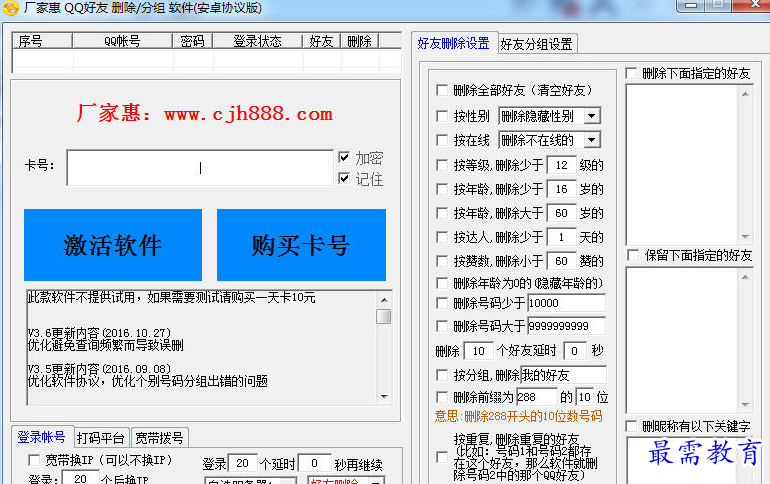Check the 按在线 checkbox
The image size is (770, 484).
pyautogui.click(x=442, y=140)
